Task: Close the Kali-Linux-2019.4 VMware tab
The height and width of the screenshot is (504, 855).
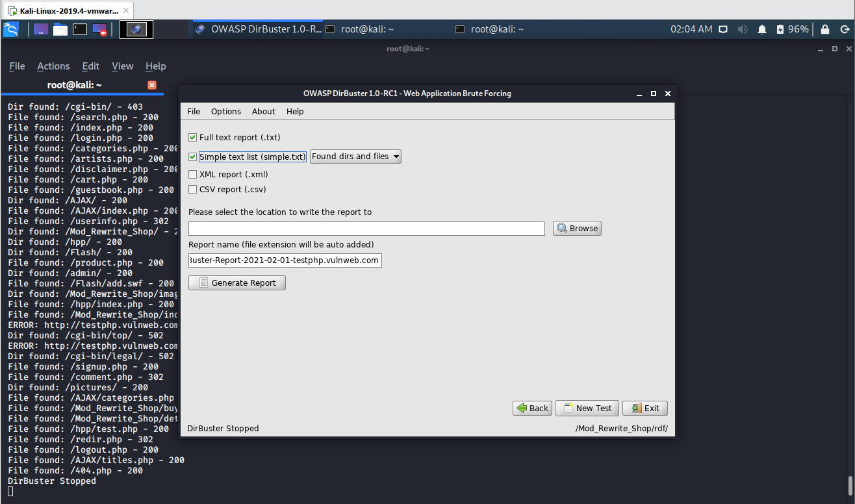Action: [x=125, y=11]
